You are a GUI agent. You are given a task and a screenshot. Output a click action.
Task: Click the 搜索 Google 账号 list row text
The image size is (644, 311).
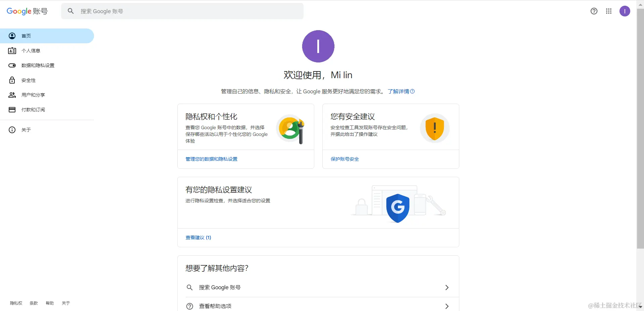click(220, 288)
